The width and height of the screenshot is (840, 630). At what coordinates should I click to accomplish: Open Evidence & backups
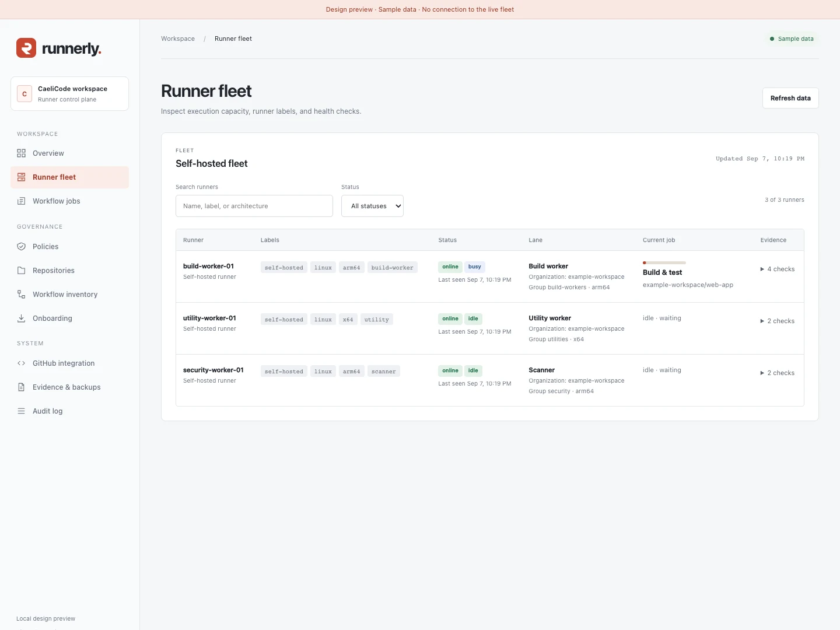point(69,387)
